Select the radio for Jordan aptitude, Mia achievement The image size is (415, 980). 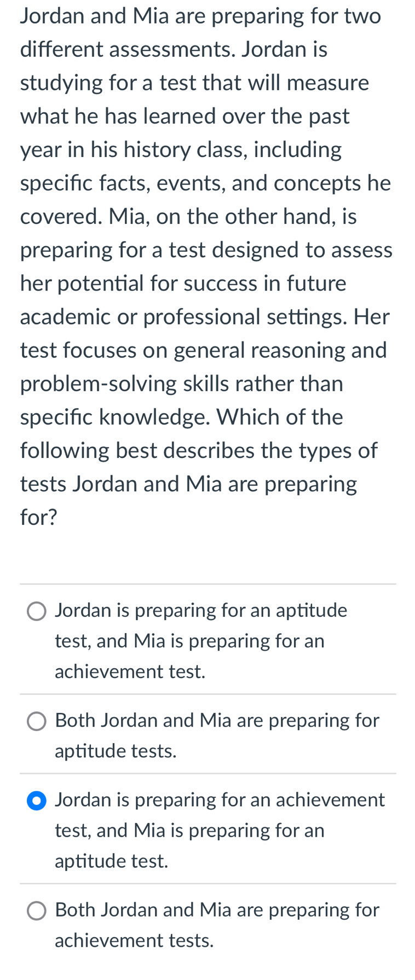pyautogui.click(x=37, y=612)
